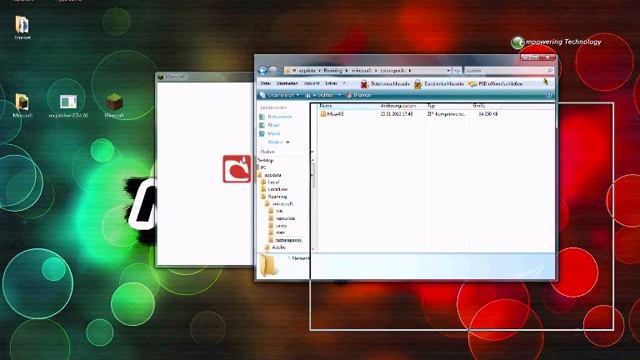Select the Roaming folder in the tree
The width and height of the screenshot is (640, 360).
click(277, 197)
